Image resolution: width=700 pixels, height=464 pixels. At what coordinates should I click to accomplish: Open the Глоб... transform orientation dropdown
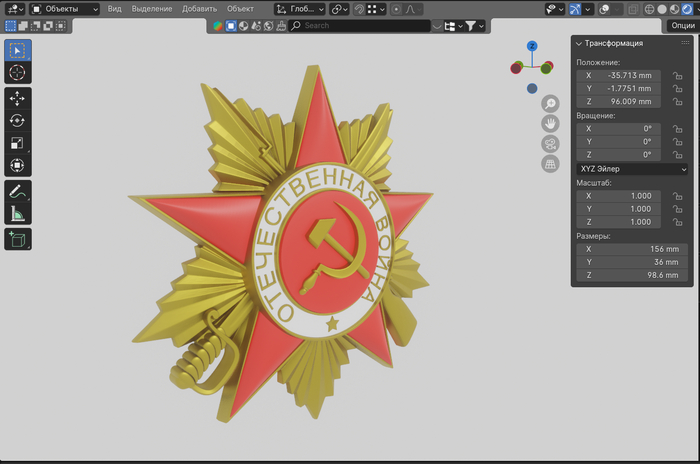click(300, 9)
